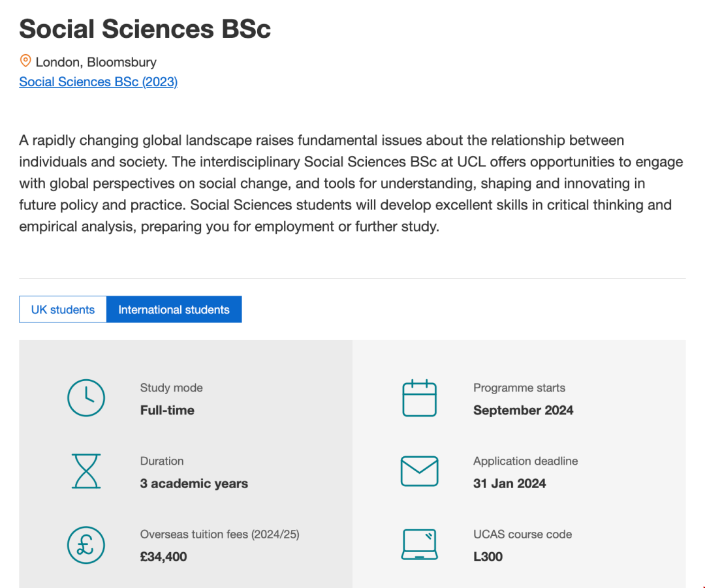This screenshot has height=588, width=705.
Task: Click the clock icon beside Study mode
Action: click(86, 398)
